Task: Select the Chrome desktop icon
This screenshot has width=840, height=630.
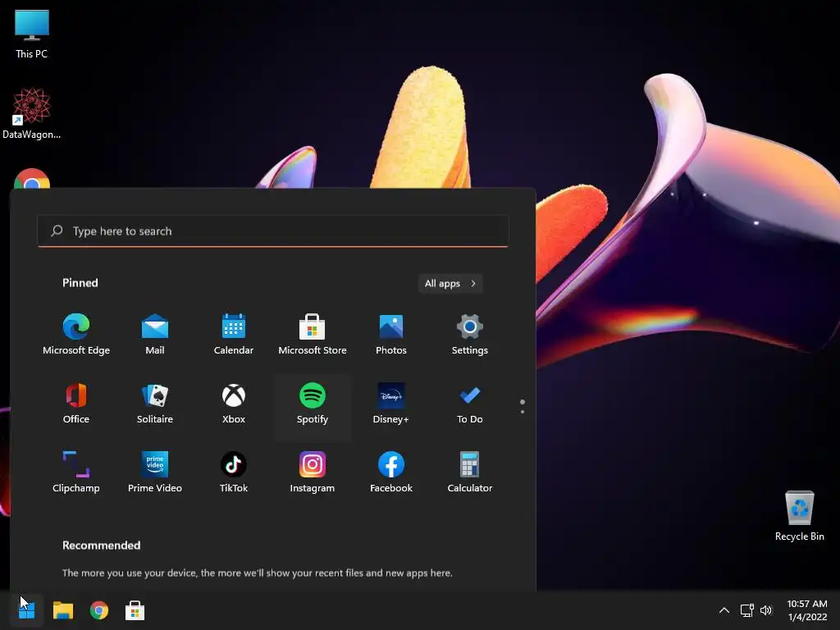Action: tap(32, 178)
